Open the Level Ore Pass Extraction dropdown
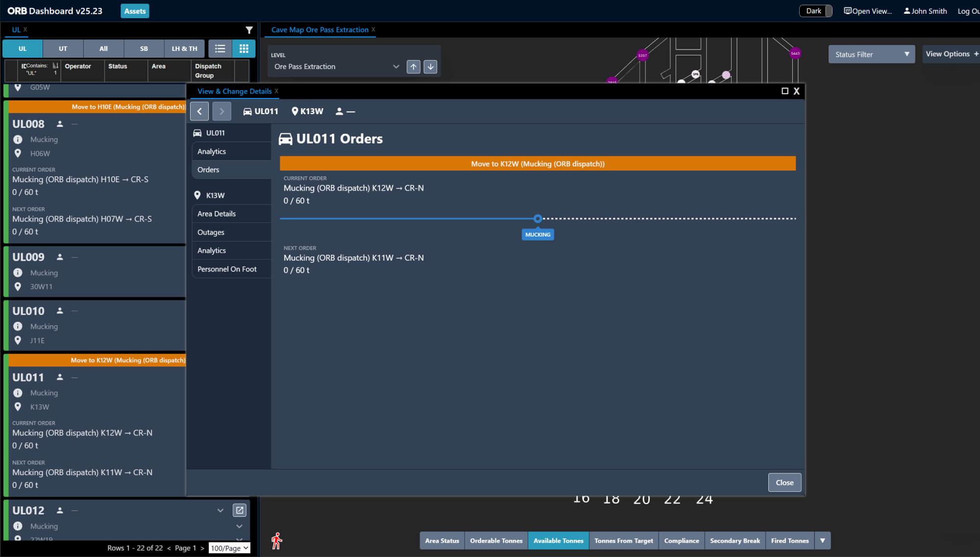 tap(336, 67)
